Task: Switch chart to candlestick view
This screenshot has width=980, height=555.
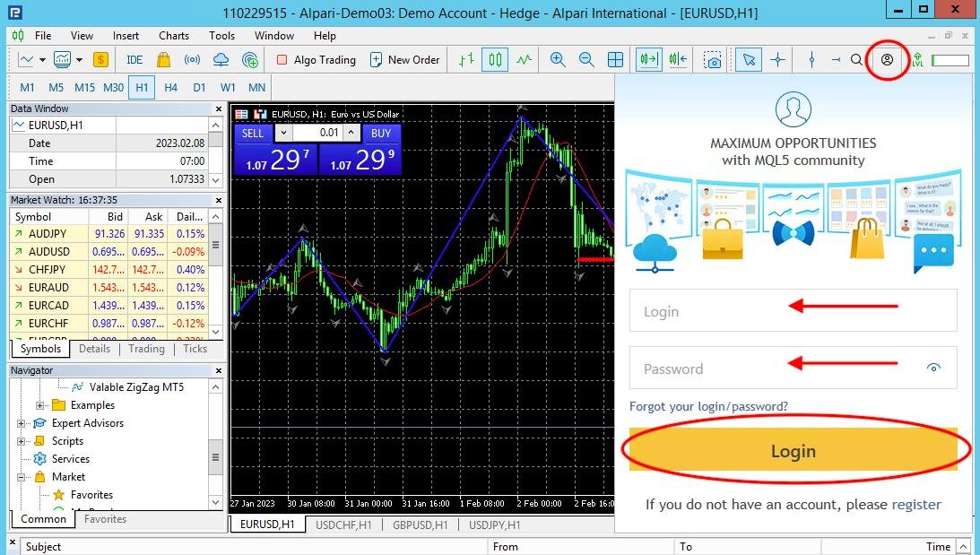Action: [495, 60]
